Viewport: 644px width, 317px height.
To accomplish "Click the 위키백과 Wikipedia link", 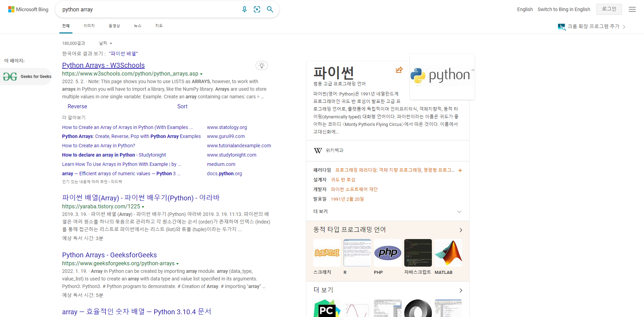I will (335, 150).
